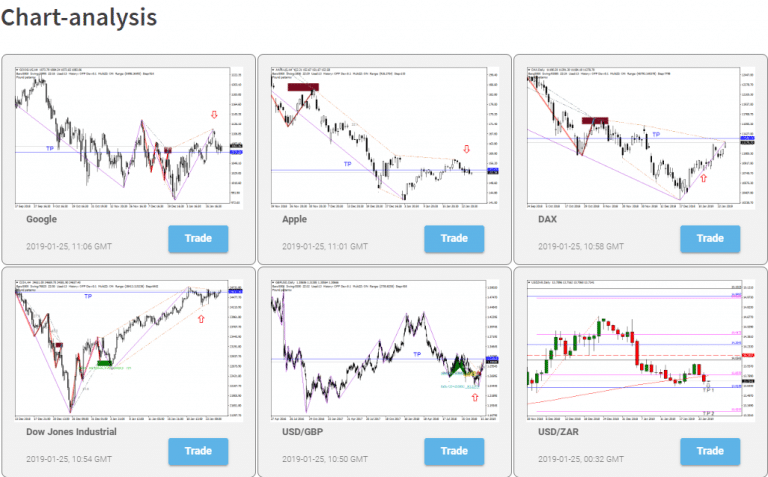Image resolution: width=768 pixels, height=477 pixels.
Task: Click the red down arrow on Google chart
Action: point(213,116)
